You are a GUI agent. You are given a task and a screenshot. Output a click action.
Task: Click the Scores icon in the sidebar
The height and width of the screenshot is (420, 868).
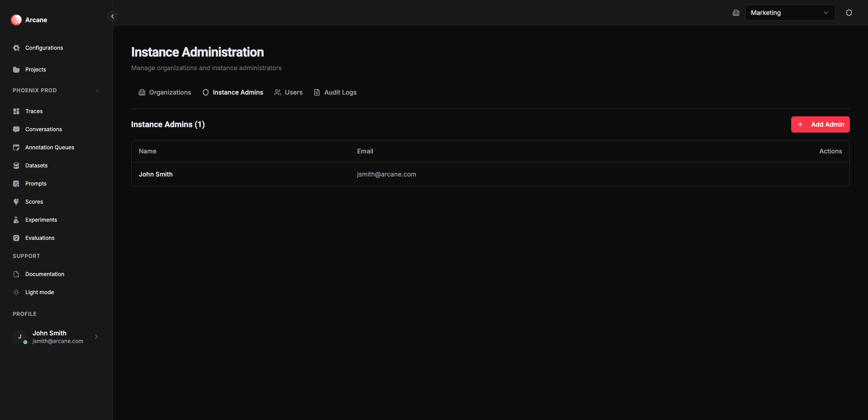[16, 202]
